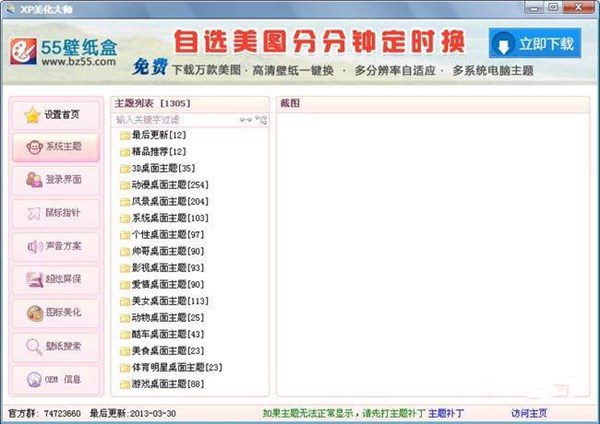The image size is (600, 424).
Task: Click the collapse-tree icon beside filter box
Action: (x=246, y=120)
